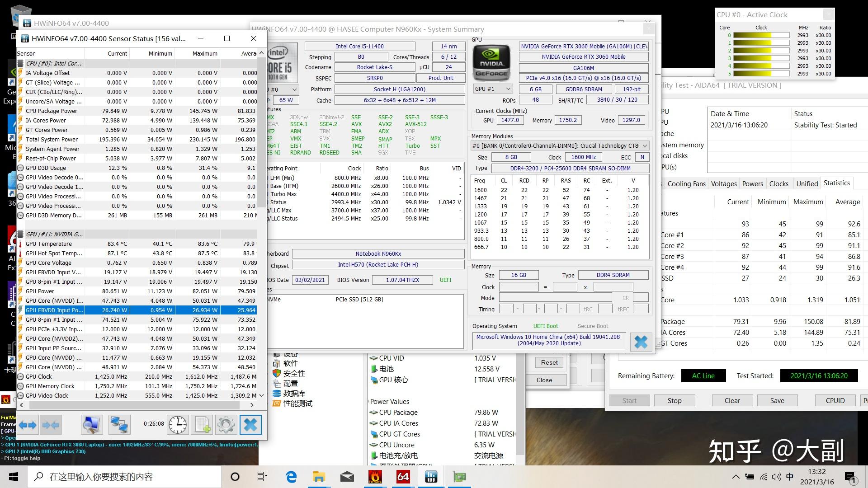The height and width of the screenshot is (488, 868).
Task: Switch to the Cooling Fans tab in AIDA64
Action: (x=686, y=184)
